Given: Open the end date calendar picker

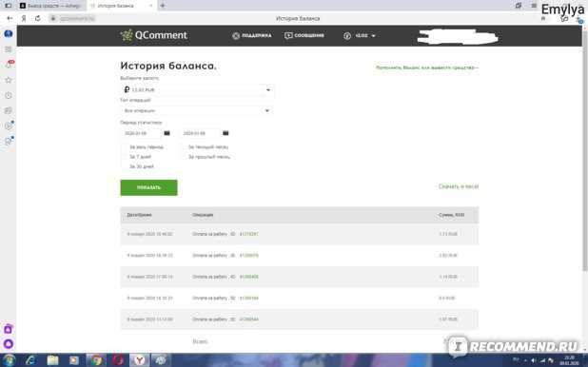Looking at the screenshot, I should (x=225, y=133).
